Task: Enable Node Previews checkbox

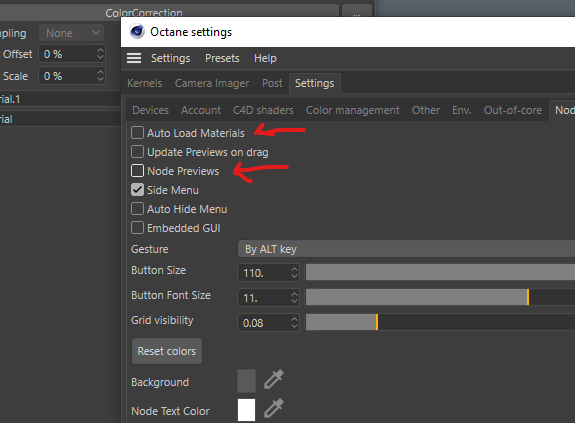Action: (x=137, y=171)
